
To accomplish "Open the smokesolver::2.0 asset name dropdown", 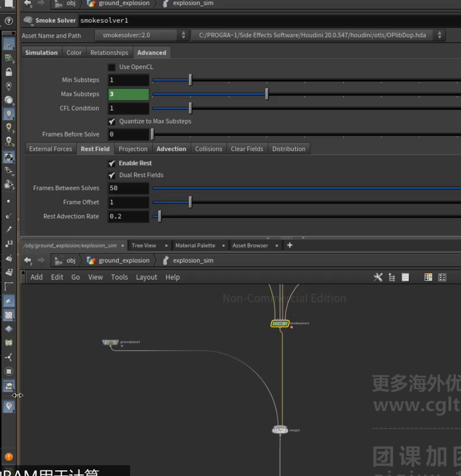I will point(142,35).
